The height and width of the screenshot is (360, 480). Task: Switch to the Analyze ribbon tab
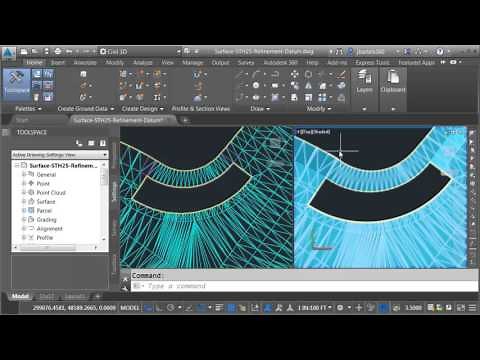pos(143,62)
